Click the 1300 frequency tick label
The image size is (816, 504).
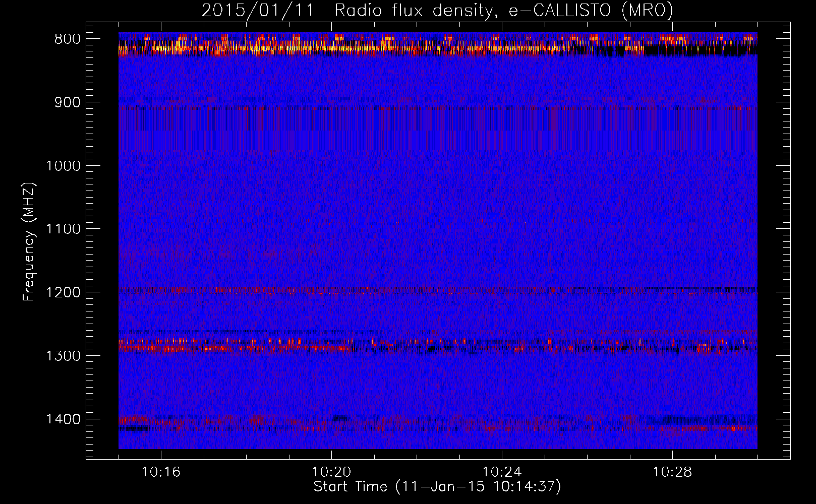point(64,356)
